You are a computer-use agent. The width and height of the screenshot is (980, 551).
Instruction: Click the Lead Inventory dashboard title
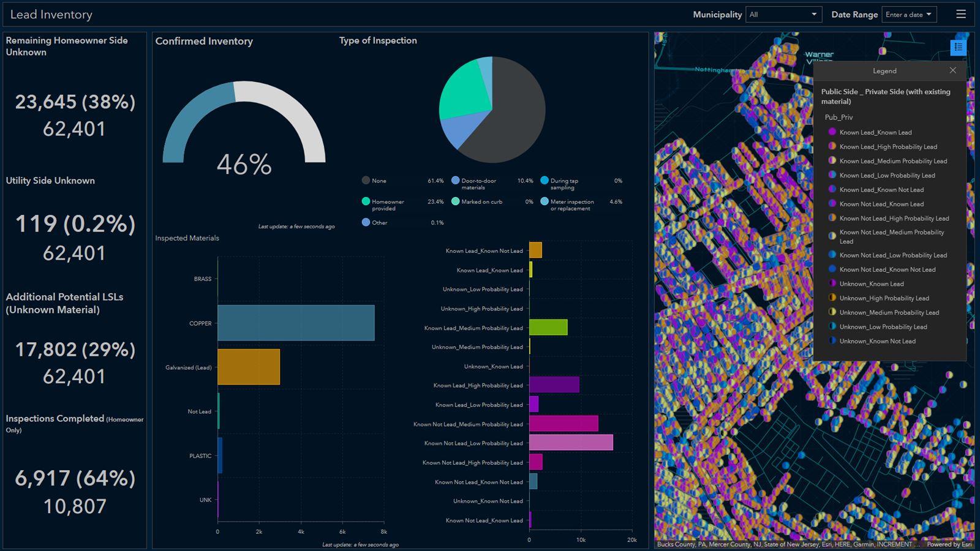[x=51, y=15]
